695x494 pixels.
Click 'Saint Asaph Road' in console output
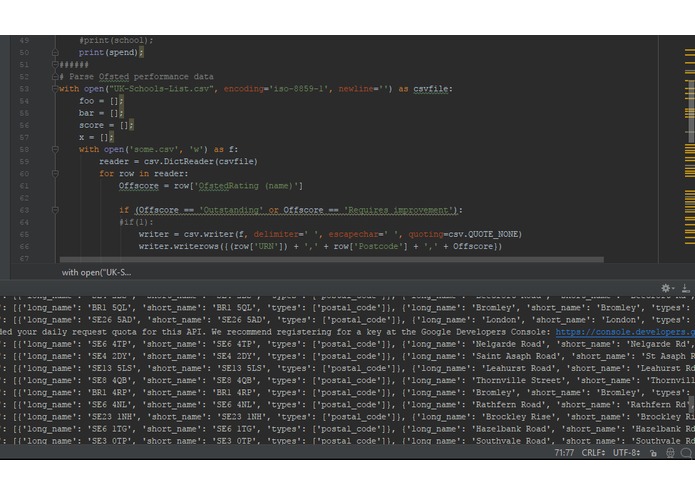tap(516, 356)
